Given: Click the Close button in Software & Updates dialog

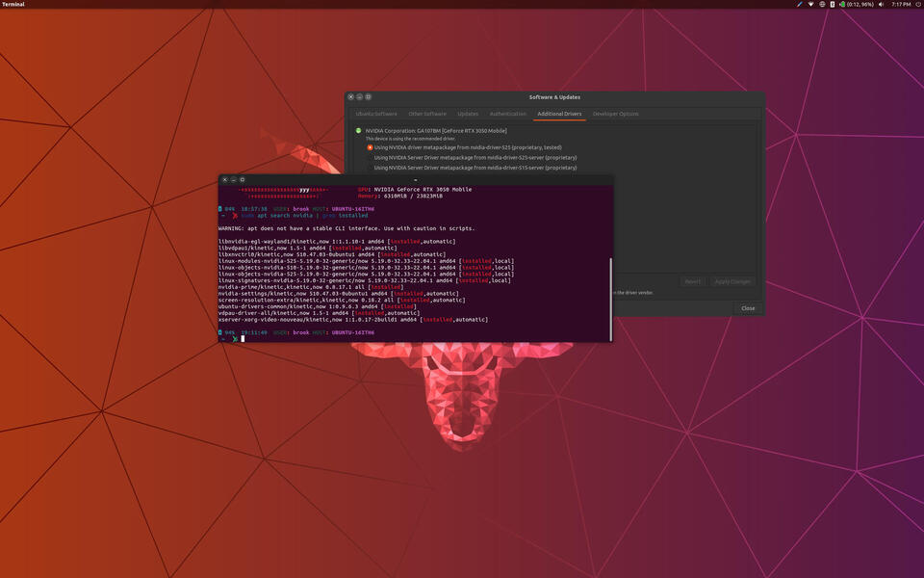Looking at the screenshot, I should (x=748, y=308).
